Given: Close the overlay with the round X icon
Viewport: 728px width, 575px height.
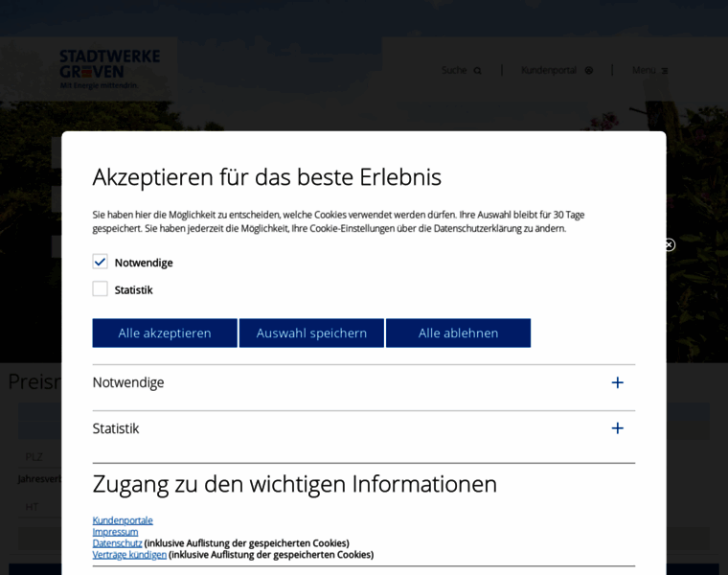Looking at the screenshot, I should click(669, 244).
